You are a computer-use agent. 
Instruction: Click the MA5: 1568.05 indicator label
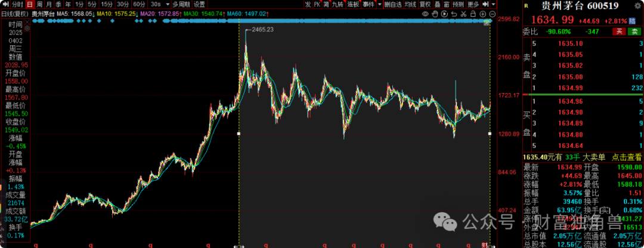[76, 14]
